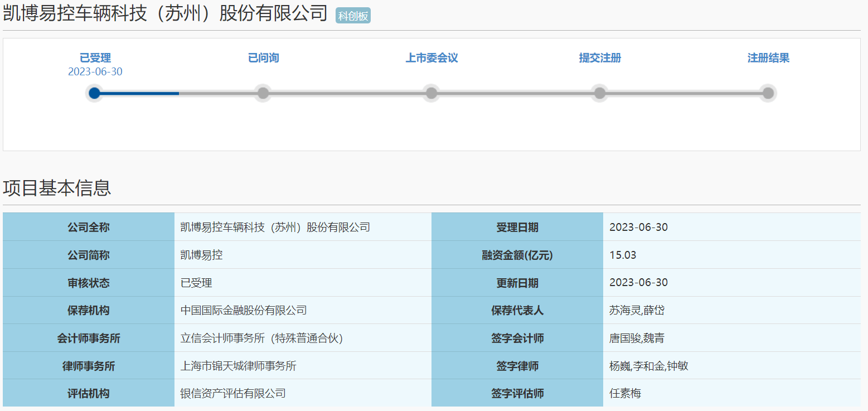Click the 会计师事务所 header cell
Image resolution: width=868 pixels, height=411 pixels.
click(89, 338)
